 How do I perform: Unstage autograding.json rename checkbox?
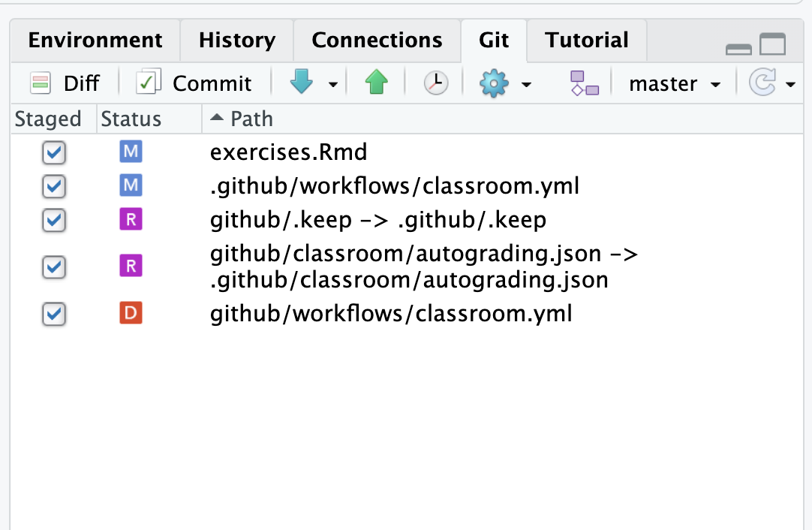pyautogui.click(x=54, y=267)
